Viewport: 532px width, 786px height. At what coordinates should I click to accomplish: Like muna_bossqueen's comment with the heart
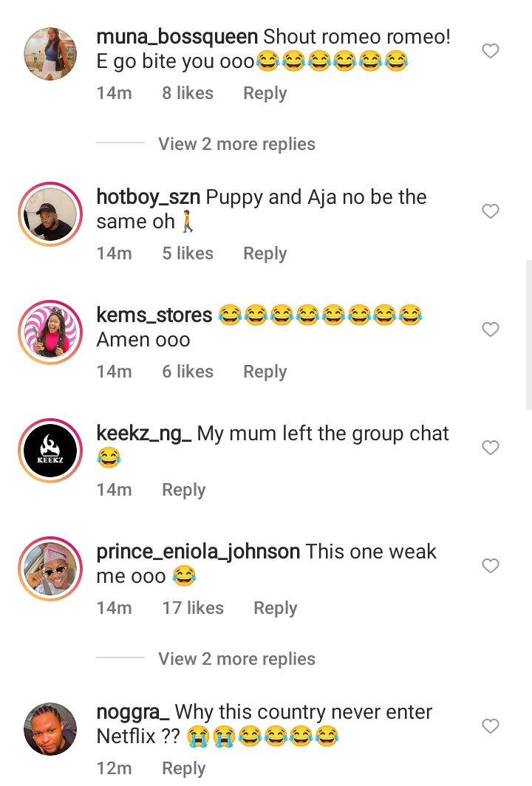pyautogui.click(x=491, y=51)
